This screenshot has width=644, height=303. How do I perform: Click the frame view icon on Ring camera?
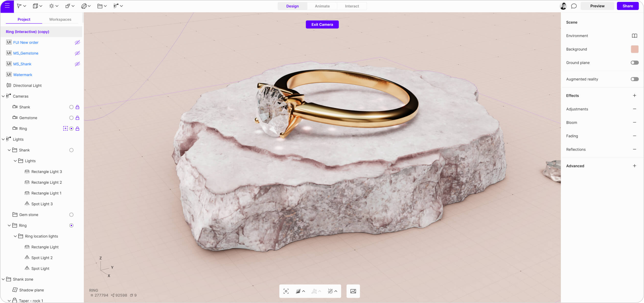coord(65,128)
